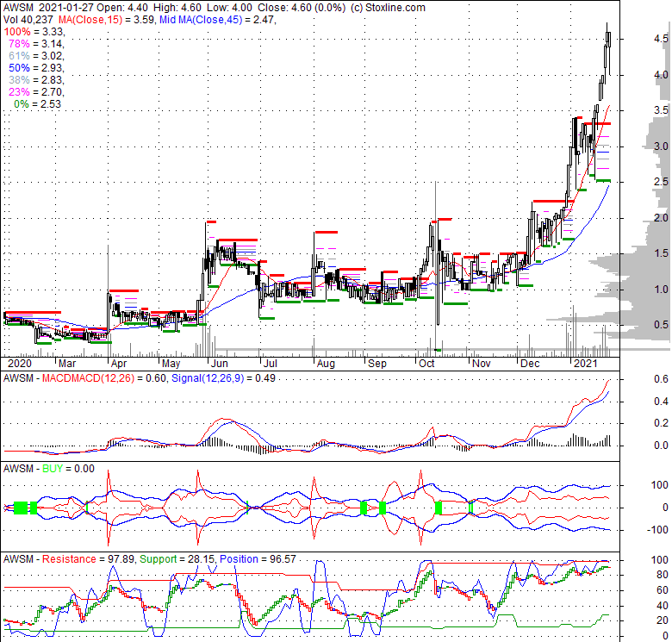
Task: Click the latest candlestick near 4.6 high
Action: [609, 40]
